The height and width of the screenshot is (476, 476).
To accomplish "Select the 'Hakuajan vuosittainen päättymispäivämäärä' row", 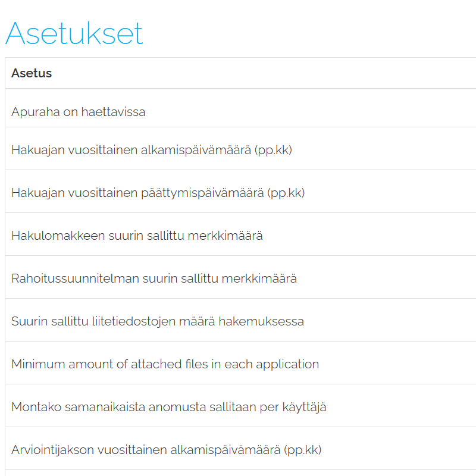I will [158, 193].
